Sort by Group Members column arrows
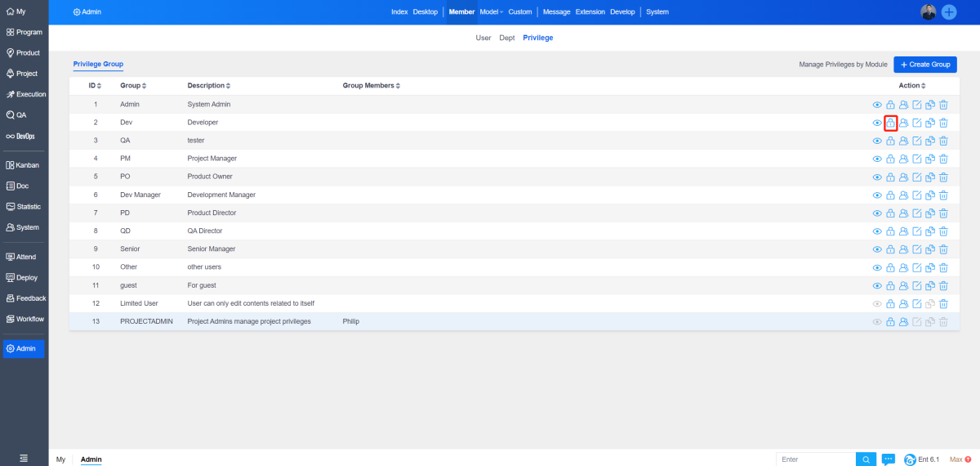The height and width of the screenshot is (466, 980). point(398,86)
